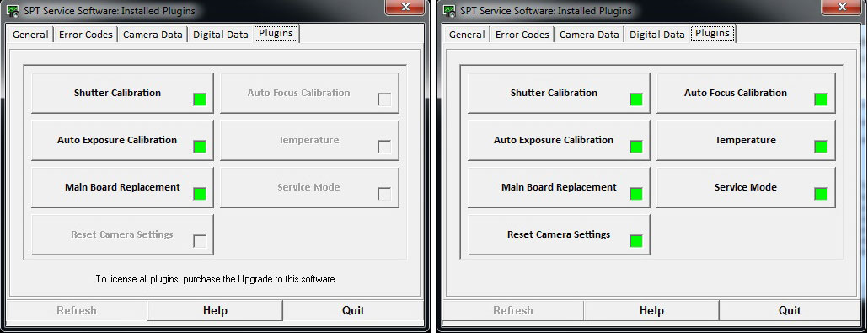Screen dimensions: 868x333
Task: Click the empty gray box beside Temperature in left window
Action: (384, 147)
